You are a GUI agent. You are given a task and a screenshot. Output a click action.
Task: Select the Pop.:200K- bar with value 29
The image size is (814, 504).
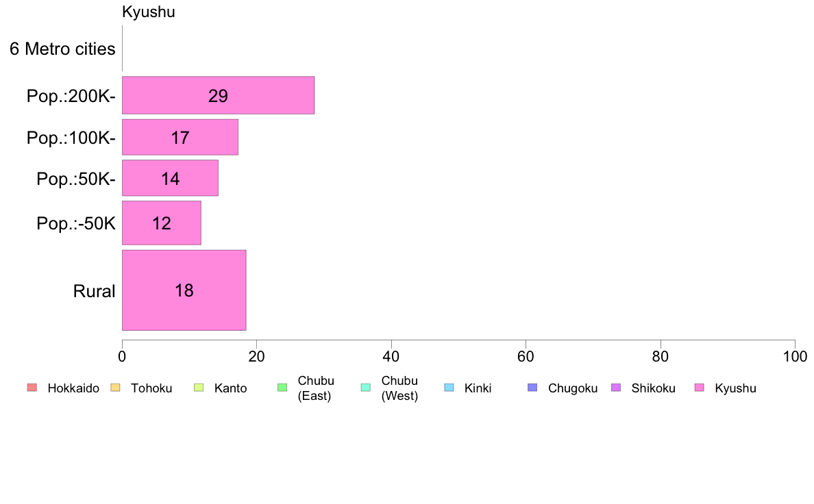[x=218, y=95]
